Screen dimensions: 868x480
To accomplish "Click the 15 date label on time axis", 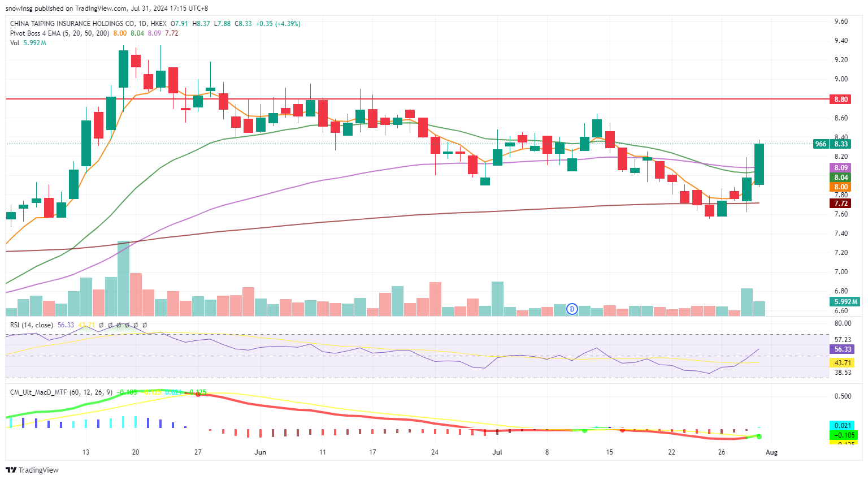I will 609,452.
